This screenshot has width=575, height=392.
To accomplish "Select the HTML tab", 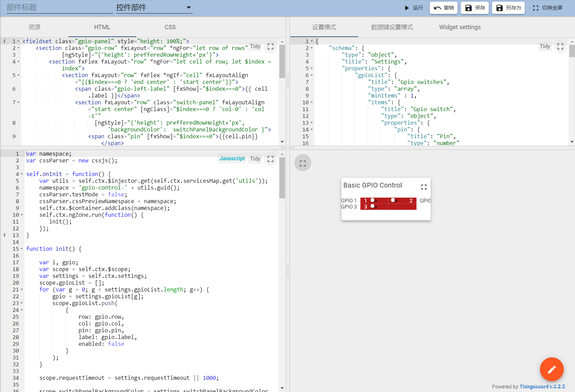I will pyautogui.click(x=102, y=27).
